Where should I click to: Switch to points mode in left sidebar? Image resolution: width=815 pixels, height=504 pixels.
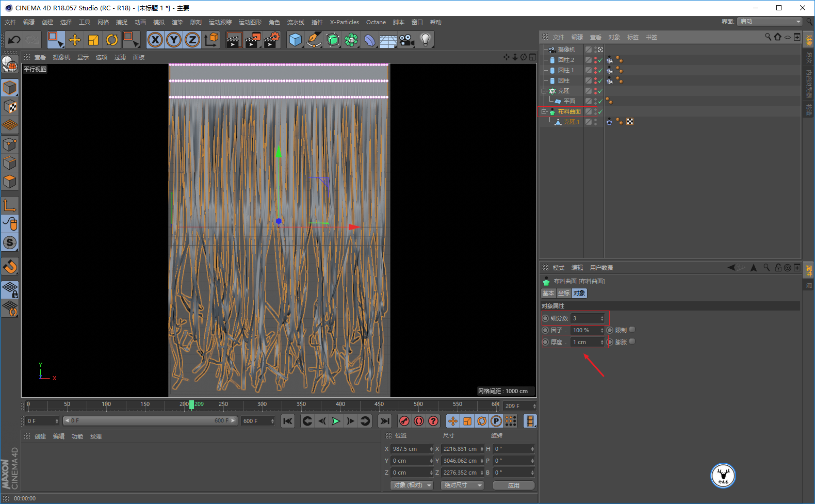(x=10, y=144)
